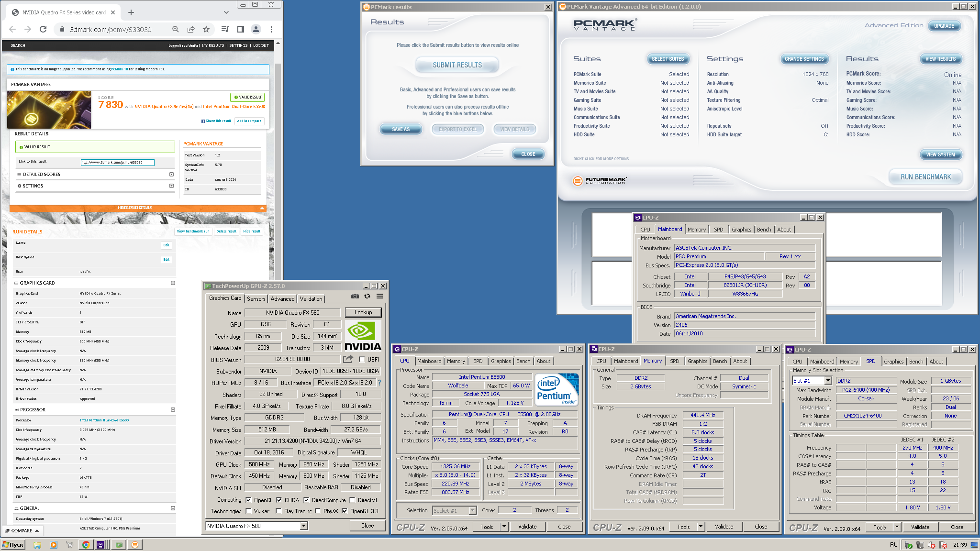
Task: Open Tools dropdown arrow in Memory tab window
Action: (701, 527)
